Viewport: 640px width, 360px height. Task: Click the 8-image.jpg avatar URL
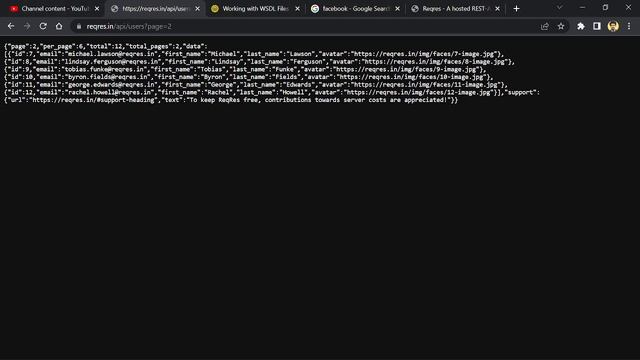click(x=435, y=62)
